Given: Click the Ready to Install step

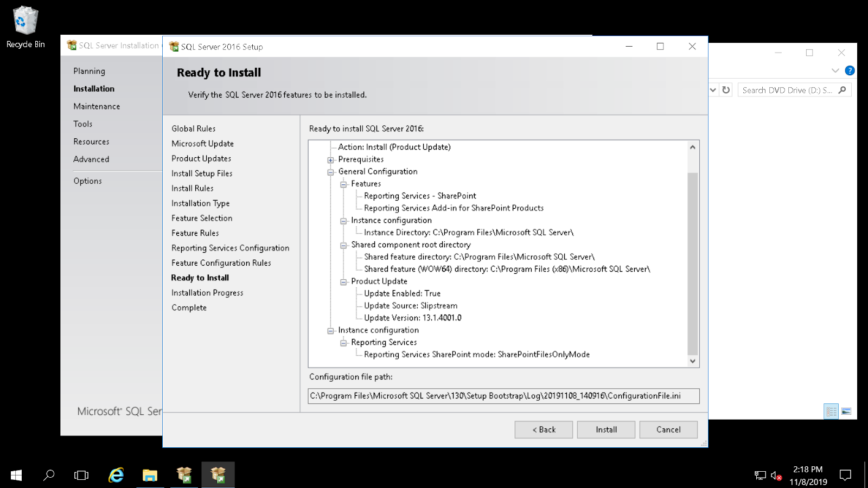Looking at the screenshot, I should tap(200, 278).
